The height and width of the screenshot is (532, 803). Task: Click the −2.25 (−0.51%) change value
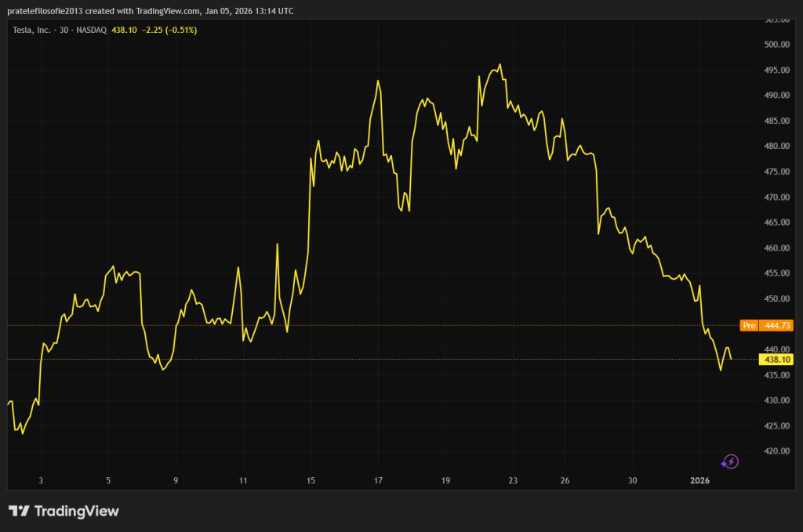coord(169,30)
